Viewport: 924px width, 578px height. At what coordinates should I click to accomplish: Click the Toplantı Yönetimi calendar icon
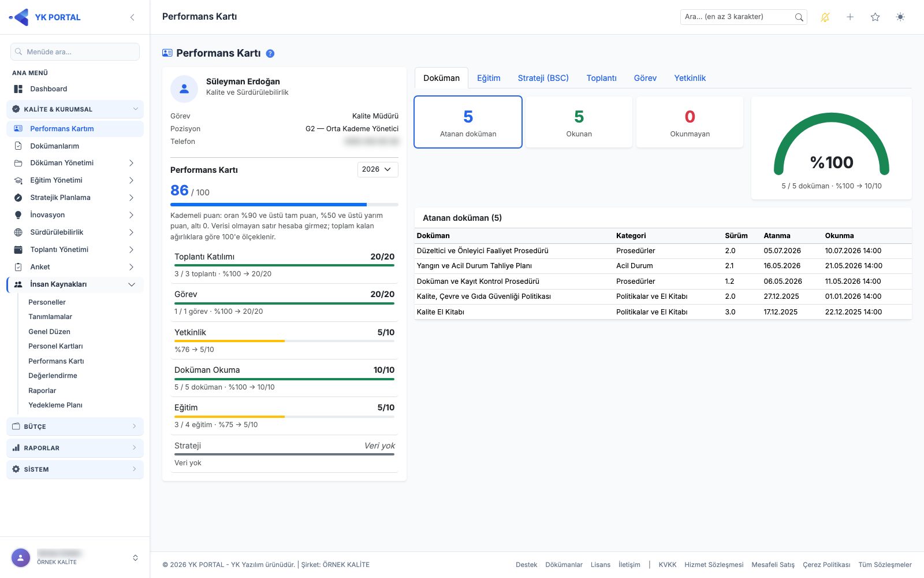(x=18, y=250)
